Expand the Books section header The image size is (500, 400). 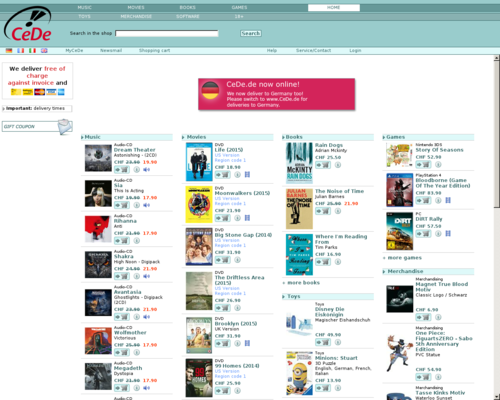328,137
